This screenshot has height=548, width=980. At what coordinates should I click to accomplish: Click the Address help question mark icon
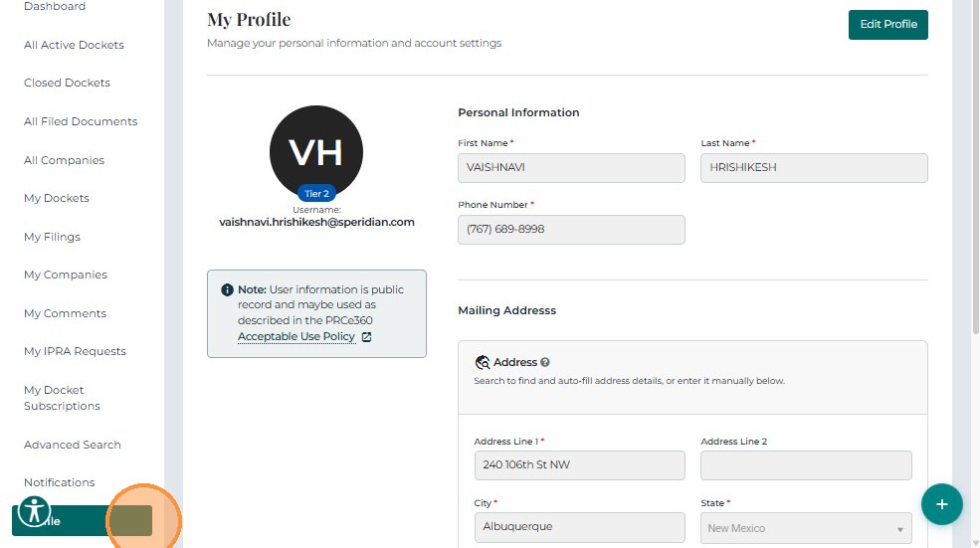pyautogui.click(x=545, y=363)
